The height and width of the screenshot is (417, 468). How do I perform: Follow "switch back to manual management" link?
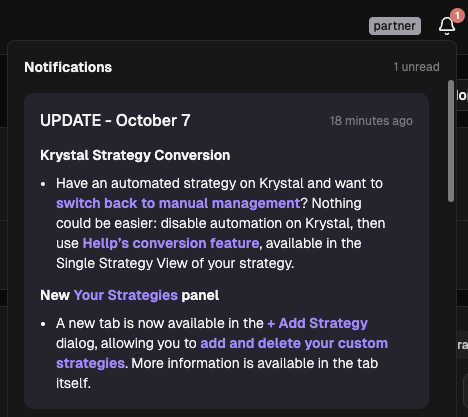point(178,203)
